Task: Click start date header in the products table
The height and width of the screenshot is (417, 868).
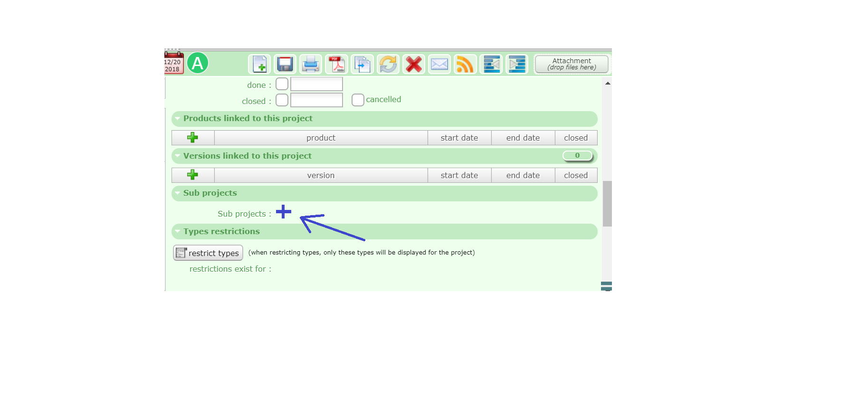Action: coord(459,138)
